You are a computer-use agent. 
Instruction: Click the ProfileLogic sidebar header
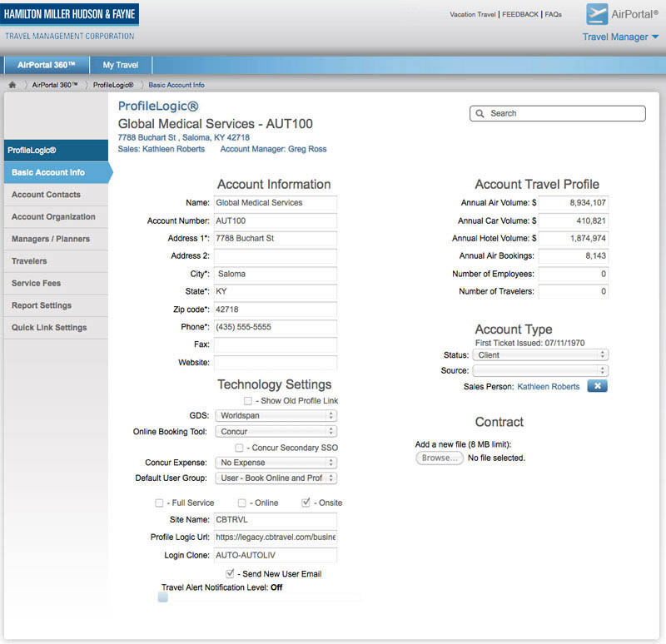tap(56, 151)
